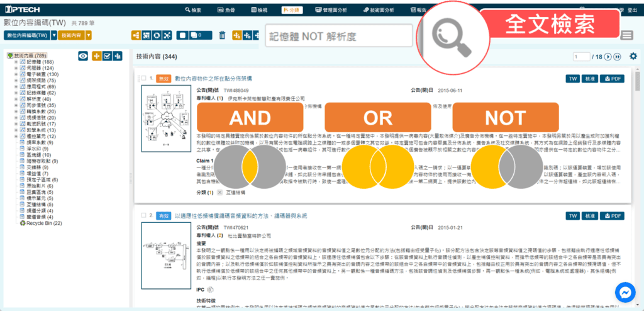The width and height of the screenshot is (644, 311).
Task: Open the 技術內容 orange dropdown arrow
Action: click(88, 35)
